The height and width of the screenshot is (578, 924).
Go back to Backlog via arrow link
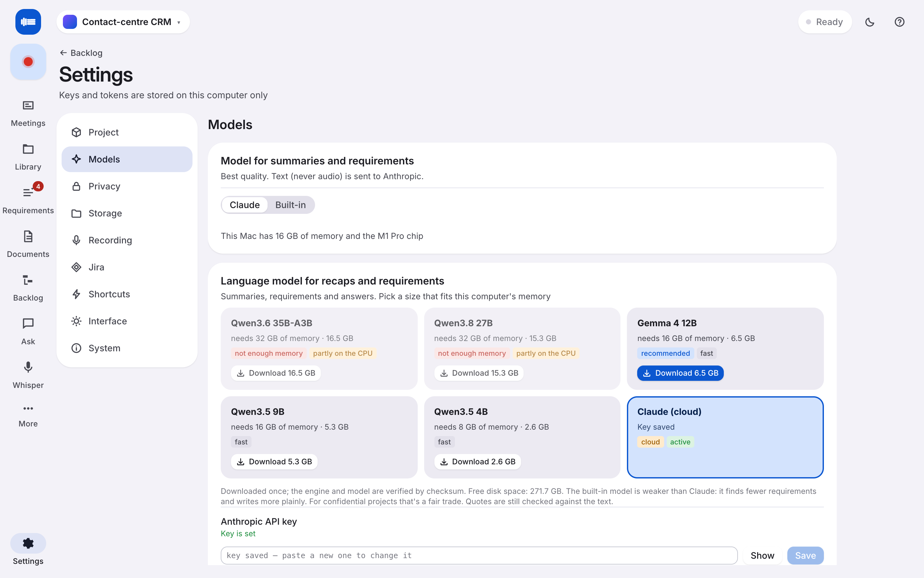(81, 53)
